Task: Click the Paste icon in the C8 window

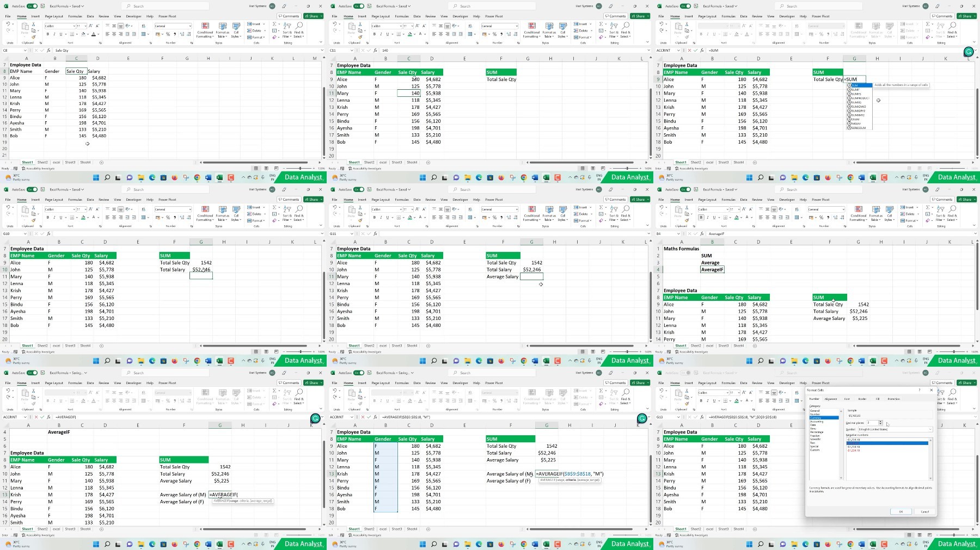Action: tap(24, 26)
